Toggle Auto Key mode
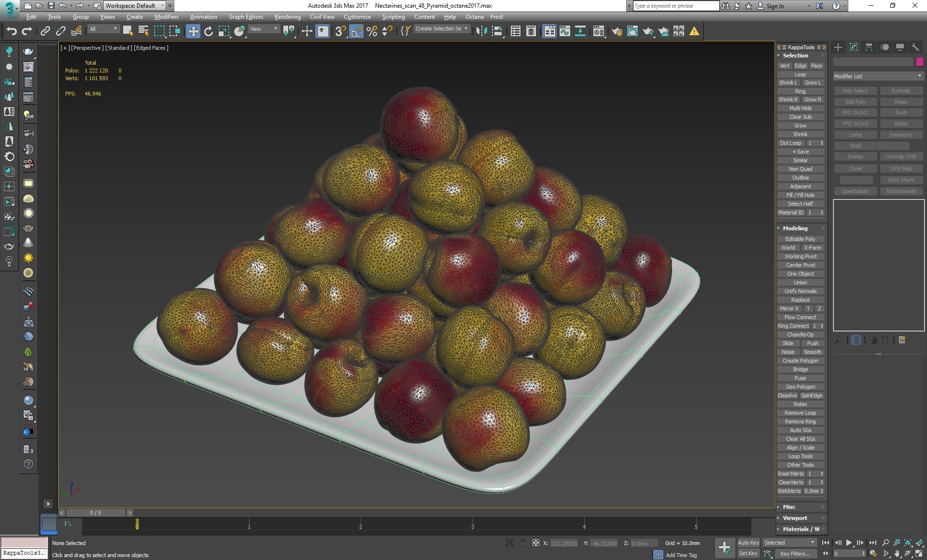 point(748,543)
